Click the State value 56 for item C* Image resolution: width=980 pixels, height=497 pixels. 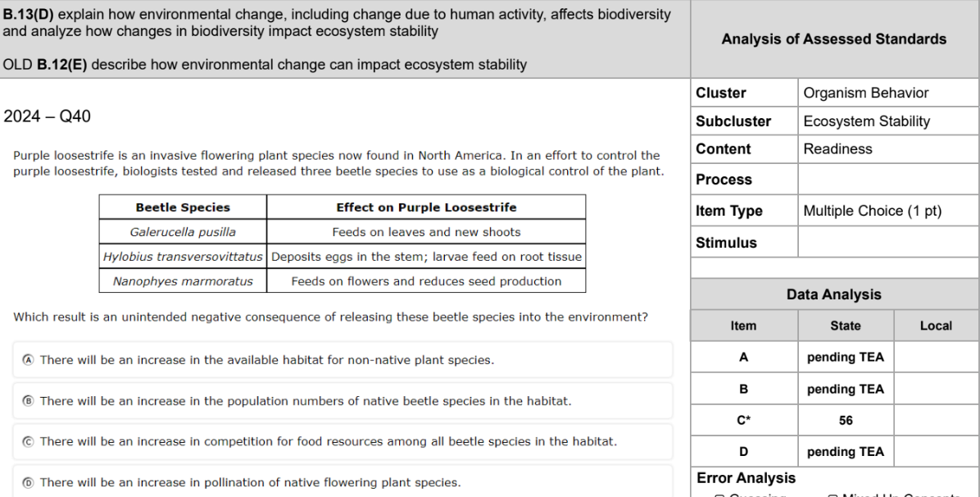click(846, 420)
